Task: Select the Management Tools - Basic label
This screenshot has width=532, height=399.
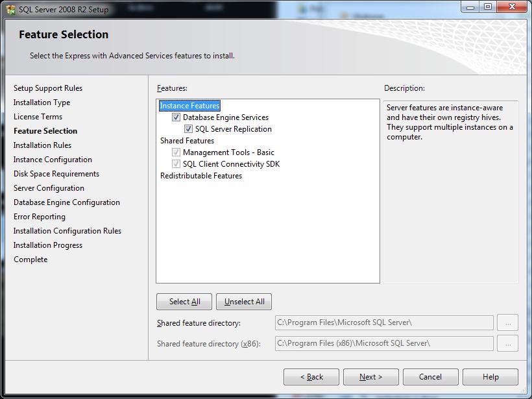Action: (x=228, y=152)
